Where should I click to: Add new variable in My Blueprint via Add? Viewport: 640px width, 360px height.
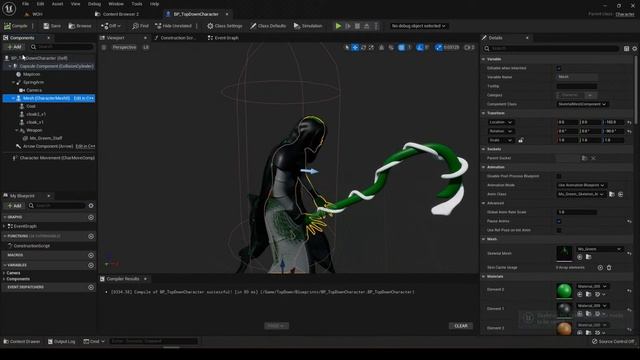click(x=14, y=206)
